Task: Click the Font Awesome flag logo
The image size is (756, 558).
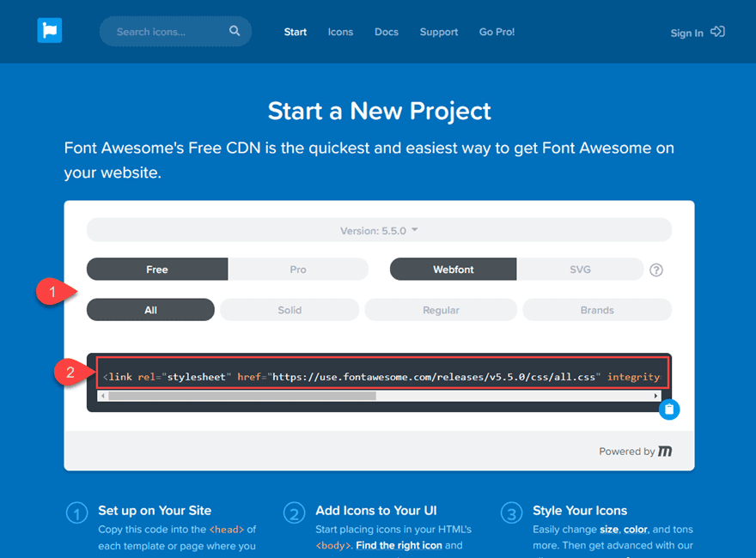Action: tap(50, 30)
